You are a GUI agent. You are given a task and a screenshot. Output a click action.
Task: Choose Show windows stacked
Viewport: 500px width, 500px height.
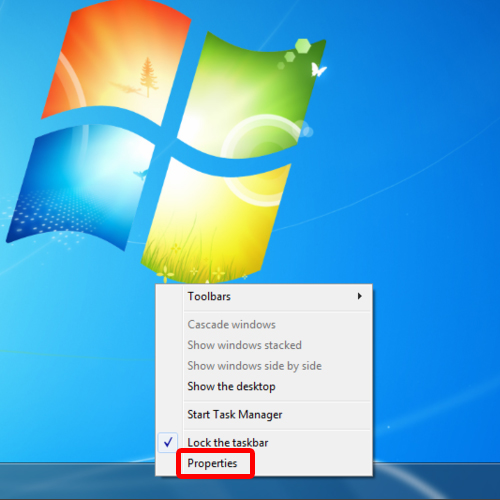tap(264, 345)
